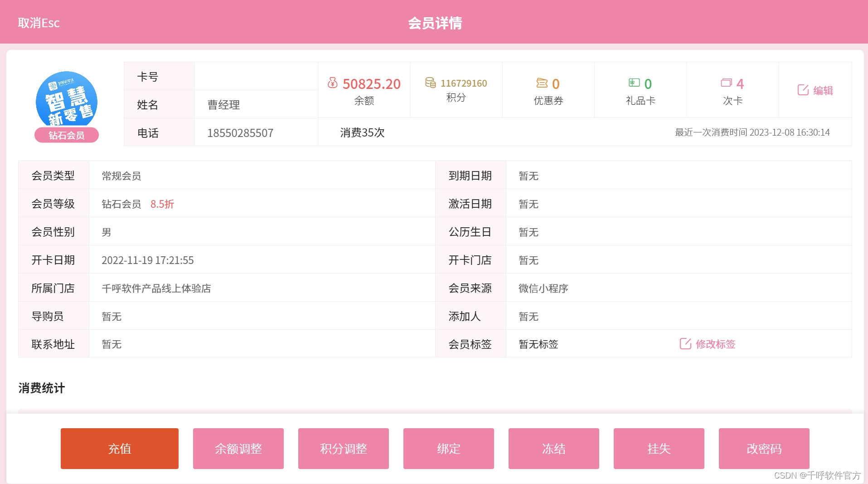Click 取消Esc to cancel
This screenshot has height=484, width=868.
(39, 23)
